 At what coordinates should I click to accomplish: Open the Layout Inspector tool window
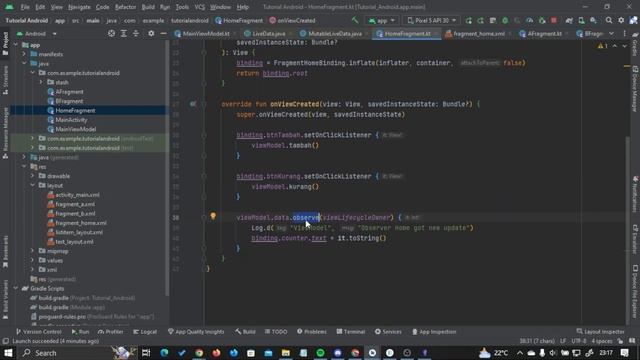(x=600, y=332)
